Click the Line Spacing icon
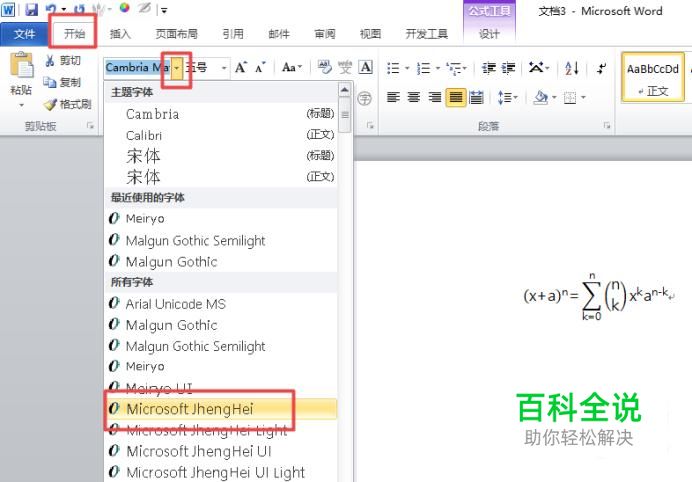Image resolution: width=692 pixels, height=482 pixels. [504, 98]
